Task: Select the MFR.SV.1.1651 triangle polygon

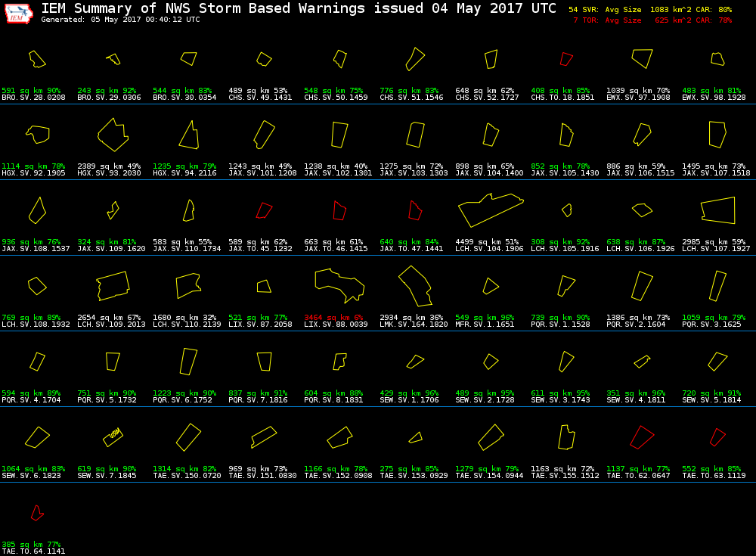Action: click(x=491, y=286)
